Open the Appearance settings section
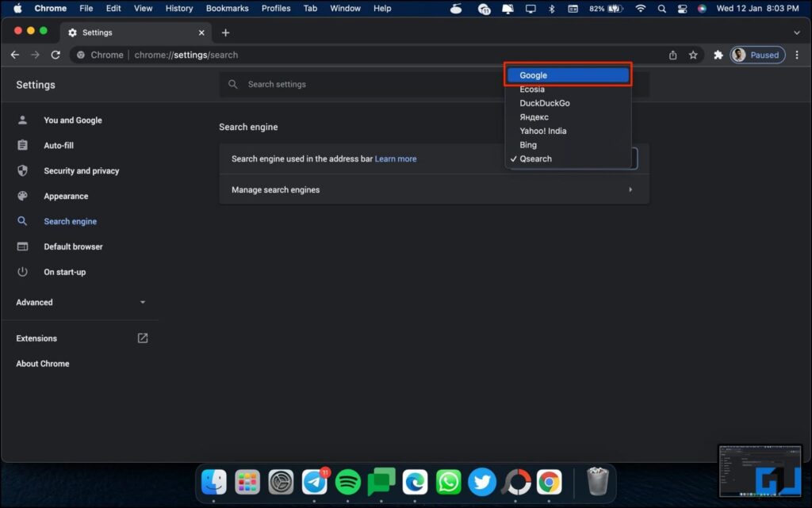The width and height of the screenshot is (812, 508). click(66, 196)
